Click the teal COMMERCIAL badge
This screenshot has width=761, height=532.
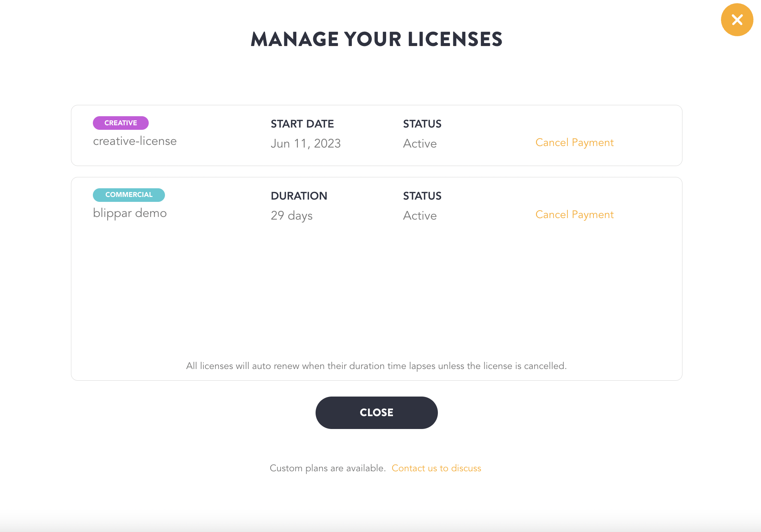pos(129,195)
